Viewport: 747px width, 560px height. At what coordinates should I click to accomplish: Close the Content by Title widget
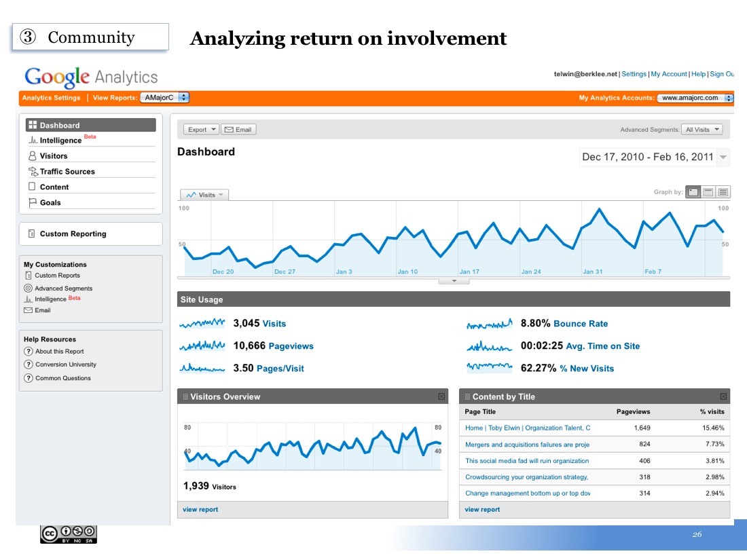tap(723, 396)
